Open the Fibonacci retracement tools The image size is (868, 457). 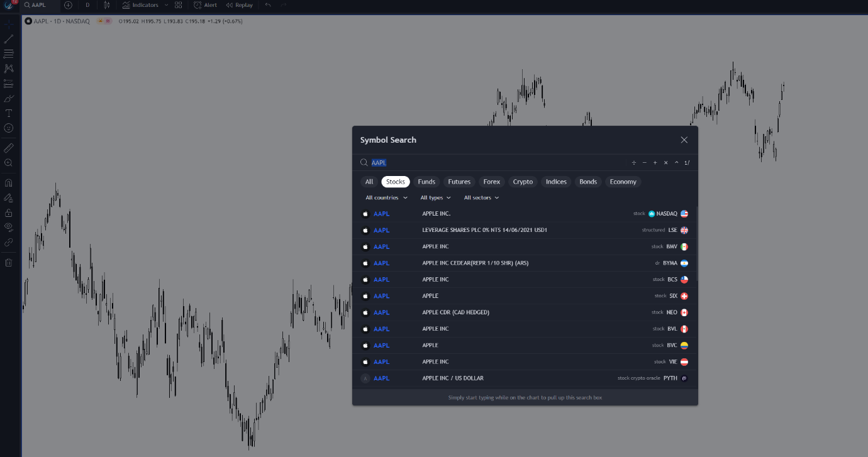tap(9, 53)
